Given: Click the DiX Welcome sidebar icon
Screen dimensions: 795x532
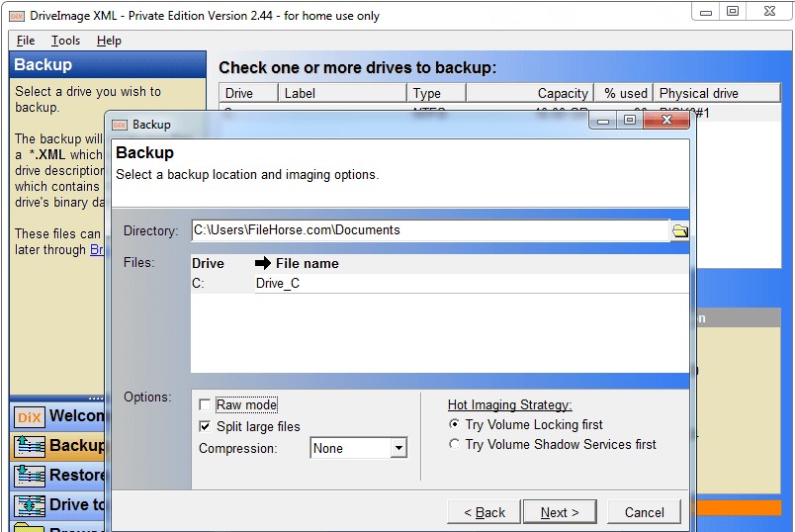Looking at the screenshot, I should 30,417.
